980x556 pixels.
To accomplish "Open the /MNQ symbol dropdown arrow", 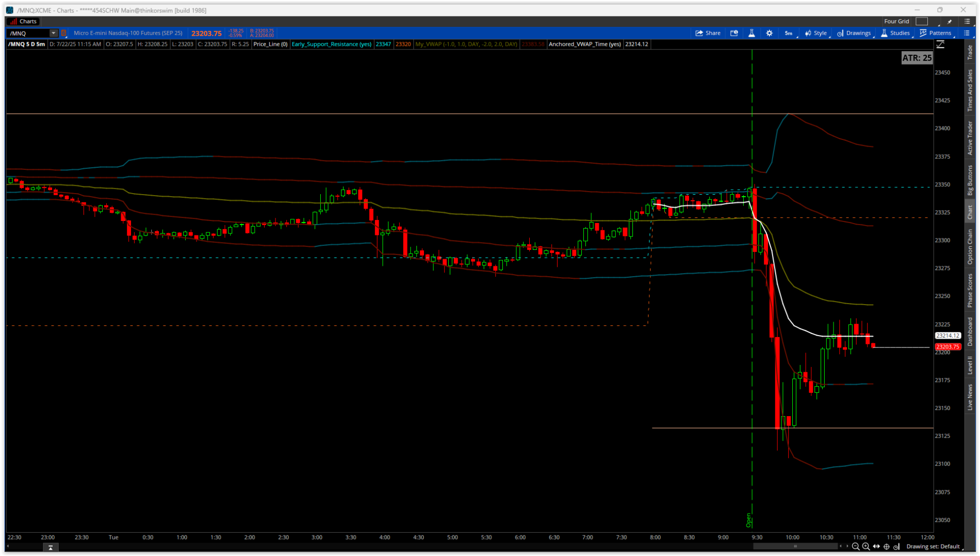I will (53, 33).
